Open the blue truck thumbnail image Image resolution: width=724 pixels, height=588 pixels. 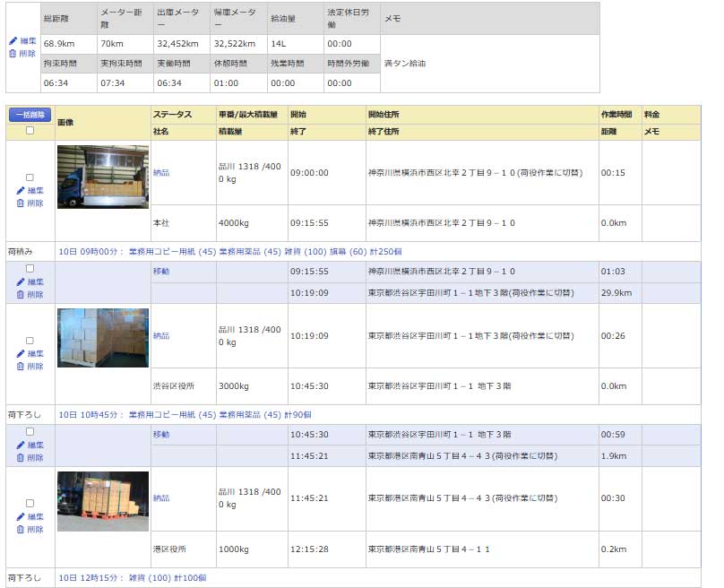102,177
